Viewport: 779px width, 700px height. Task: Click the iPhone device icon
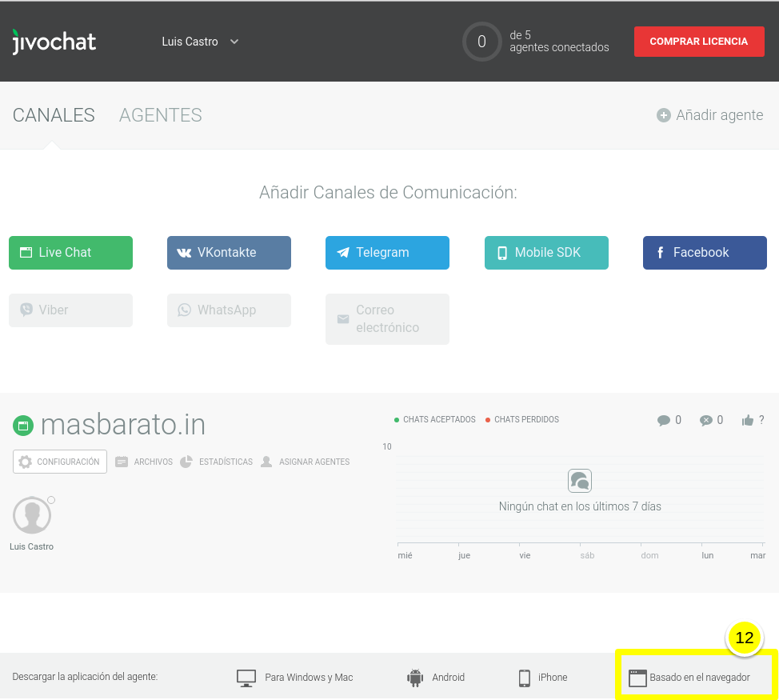(x=524, y=678)
